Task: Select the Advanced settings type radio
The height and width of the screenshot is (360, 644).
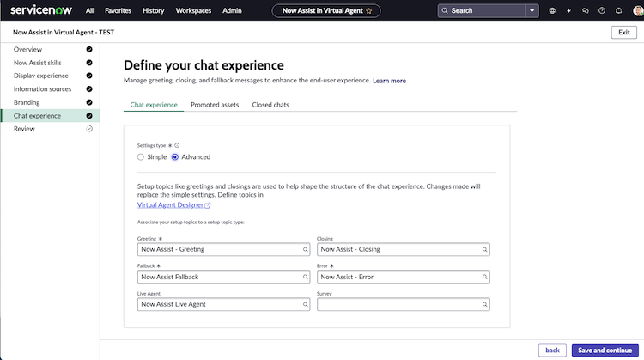Action: pyautogui.click(x=175, y=157)
